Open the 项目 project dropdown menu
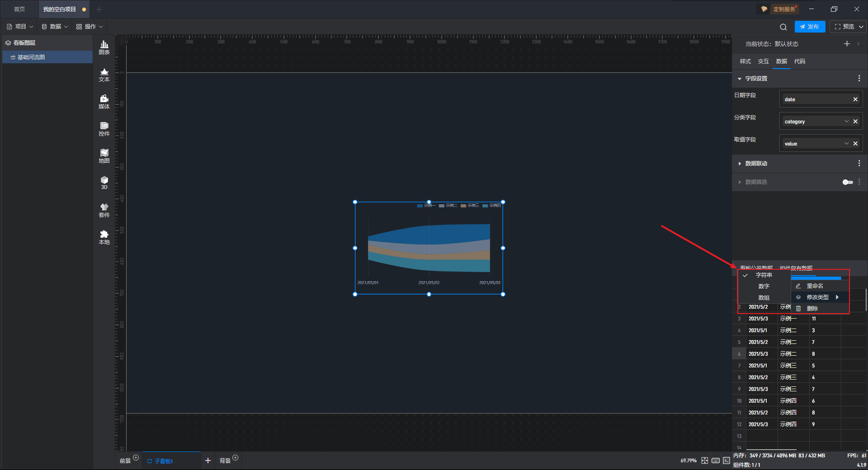This screenshot has height=470, width=868. (20, 27)
